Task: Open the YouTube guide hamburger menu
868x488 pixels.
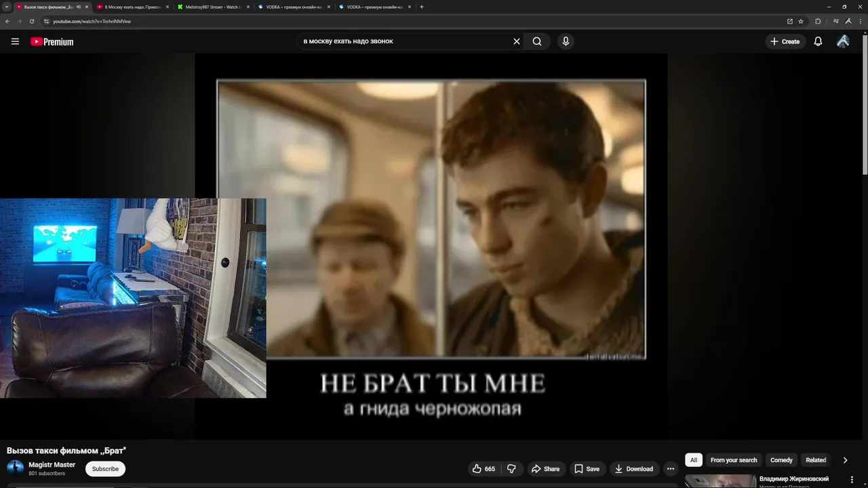Action: (x=15, y=41)
